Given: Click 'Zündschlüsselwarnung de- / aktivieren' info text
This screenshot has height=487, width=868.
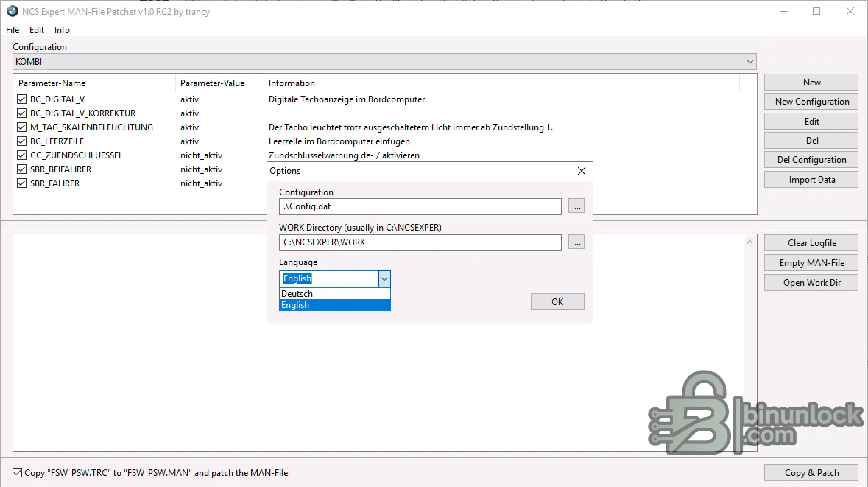Looking at the screenshot, I should click(344, 155).
